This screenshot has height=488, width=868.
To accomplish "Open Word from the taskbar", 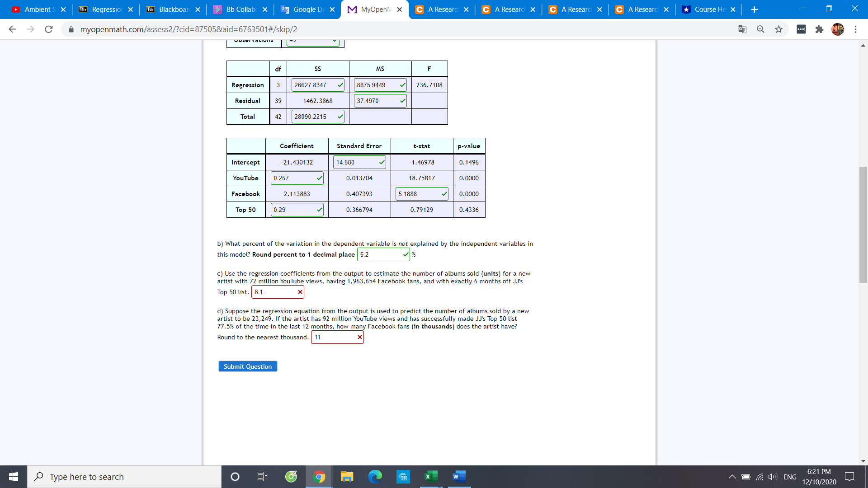I will point(458,476).
